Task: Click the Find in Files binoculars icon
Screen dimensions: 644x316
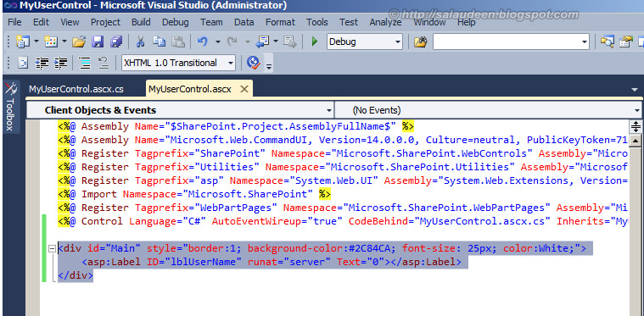Action: (x=420, y=42)
